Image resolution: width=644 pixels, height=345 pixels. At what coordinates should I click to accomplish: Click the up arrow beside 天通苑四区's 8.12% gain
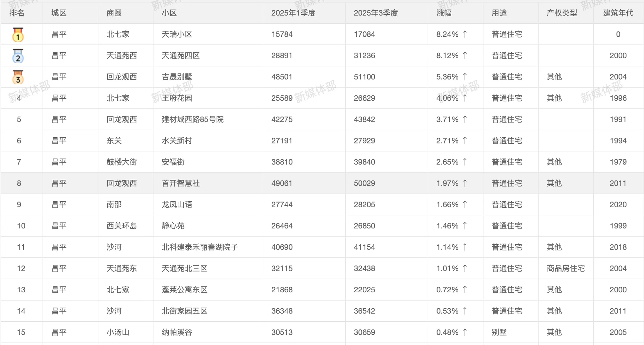465,56
